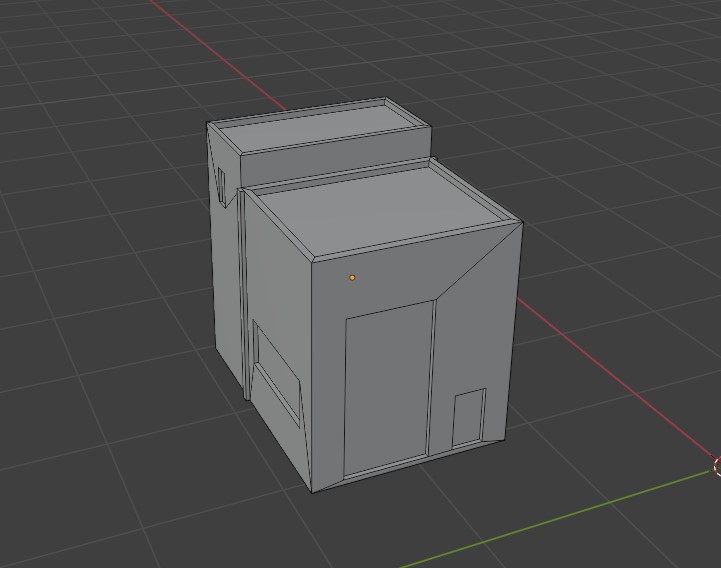Screen dimensions: 721x568
Task: Click empty grid floor left of the model
Action: click(100, 350)
